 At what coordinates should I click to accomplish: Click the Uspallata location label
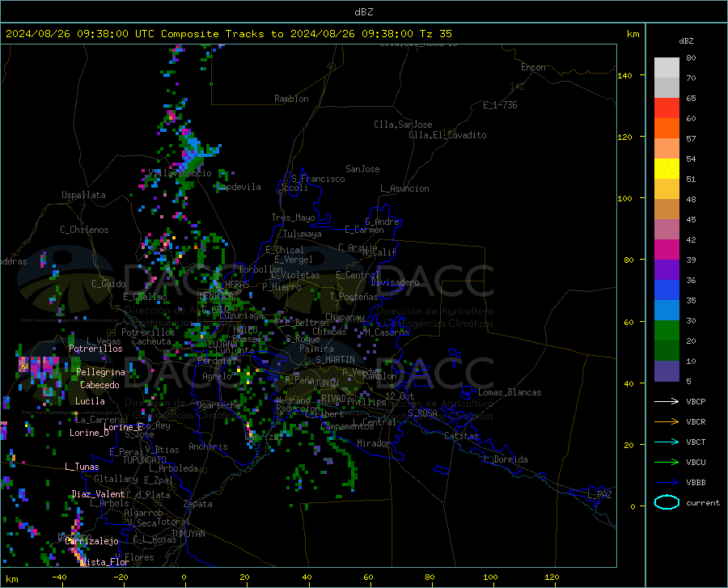pyautogui.click(x=83, y=195)
